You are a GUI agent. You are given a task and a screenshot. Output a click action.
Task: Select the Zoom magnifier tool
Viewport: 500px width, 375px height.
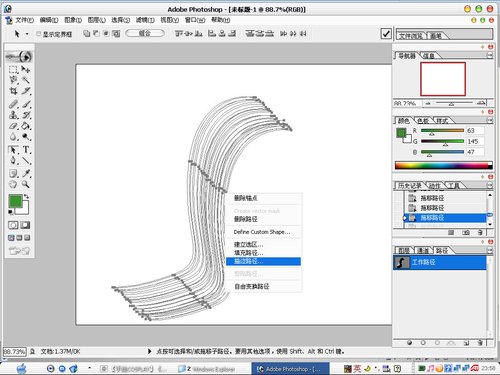(x=26, y=184)
